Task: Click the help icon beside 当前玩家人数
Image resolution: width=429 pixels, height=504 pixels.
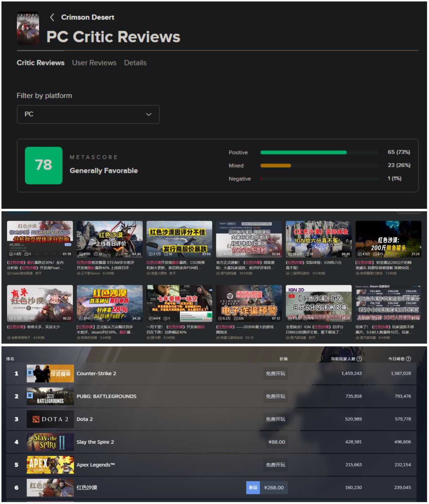Action: point(359,359)
